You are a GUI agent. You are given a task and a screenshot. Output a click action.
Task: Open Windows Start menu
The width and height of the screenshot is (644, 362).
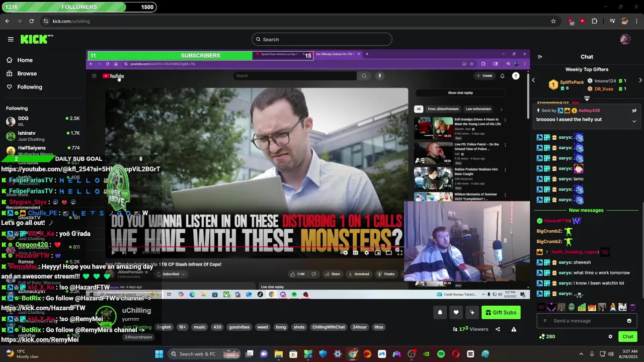click(x=159, y=354)
